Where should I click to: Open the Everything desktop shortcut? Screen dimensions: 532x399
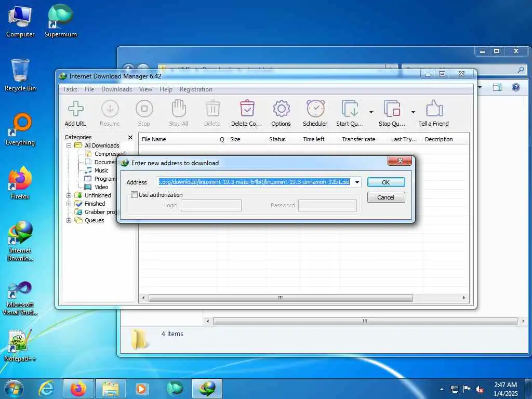click(x=20, y=129)
